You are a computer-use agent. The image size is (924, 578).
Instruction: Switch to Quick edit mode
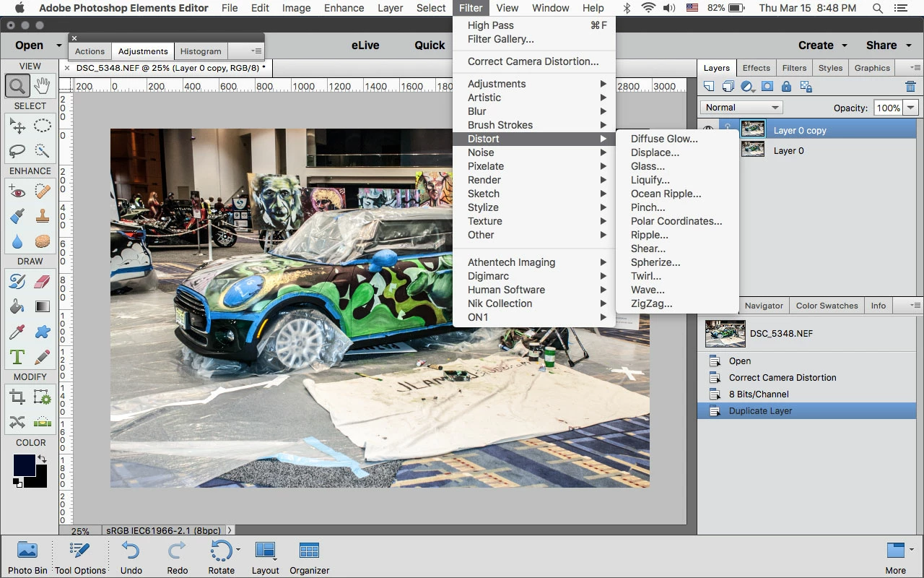(430, 45)
